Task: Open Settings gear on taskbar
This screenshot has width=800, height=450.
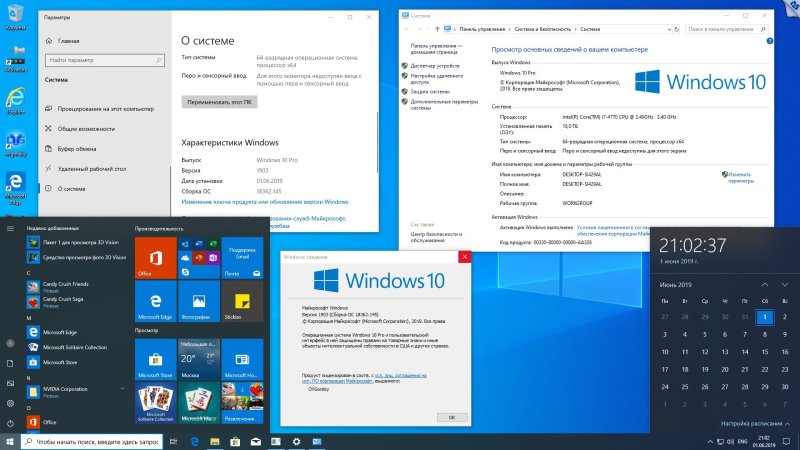Action: [296, 441]
